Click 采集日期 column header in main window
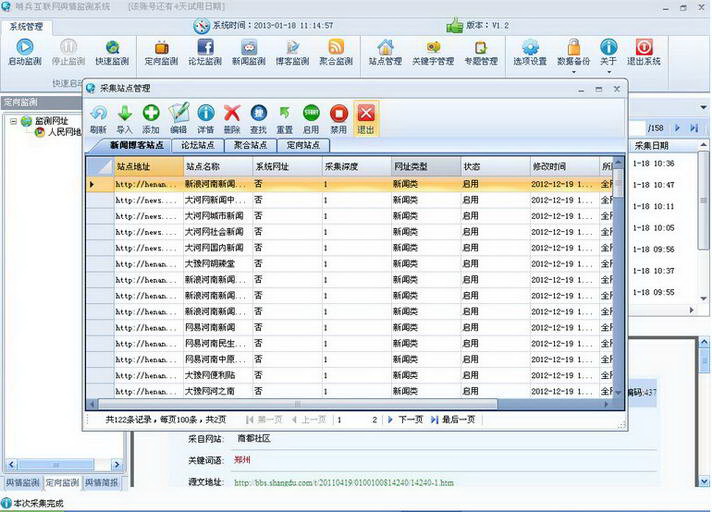Image resolution: width=712 pixels, height=512 pixels. [x=651, y=146]
